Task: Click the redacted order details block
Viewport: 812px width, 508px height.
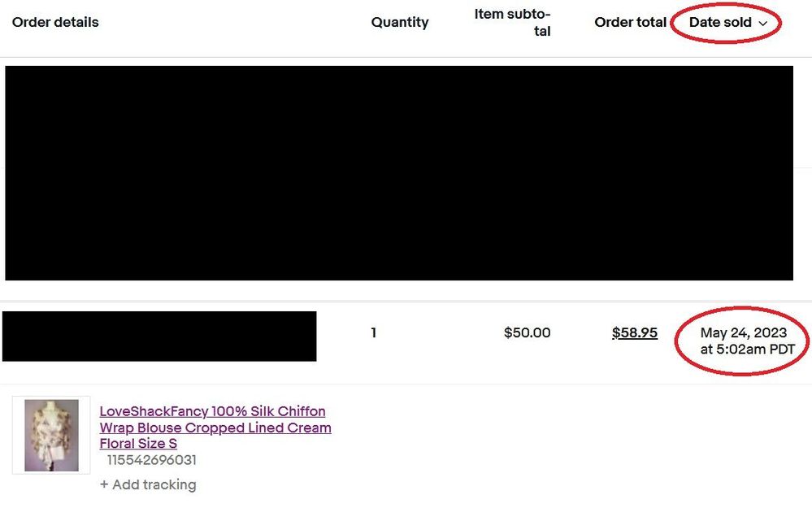Action: coord(159,336)
